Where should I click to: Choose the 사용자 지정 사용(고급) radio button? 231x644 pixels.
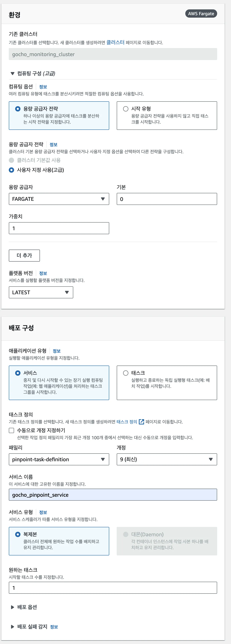11,170
